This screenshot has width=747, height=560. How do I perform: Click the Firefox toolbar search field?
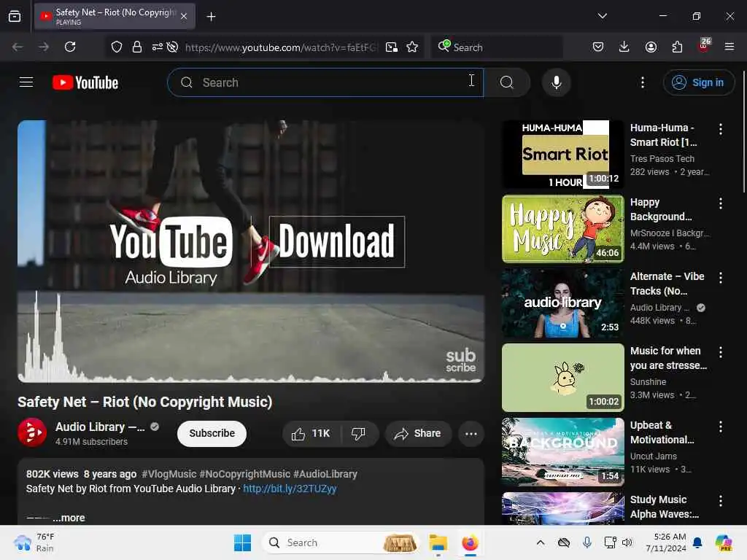(497, 47)
